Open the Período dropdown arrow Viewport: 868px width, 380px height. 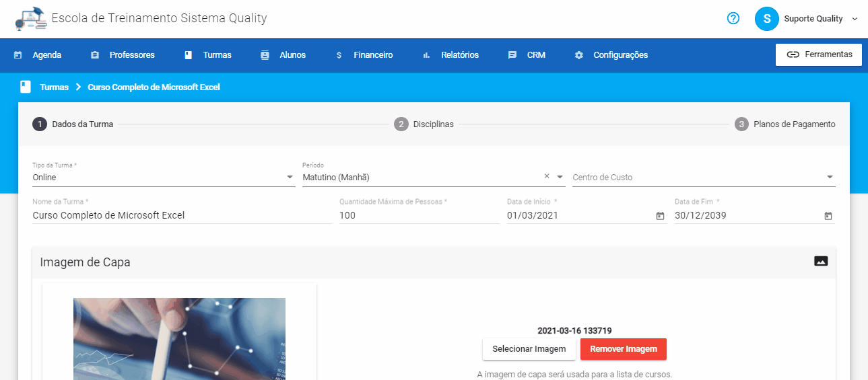tap(560, 178)
